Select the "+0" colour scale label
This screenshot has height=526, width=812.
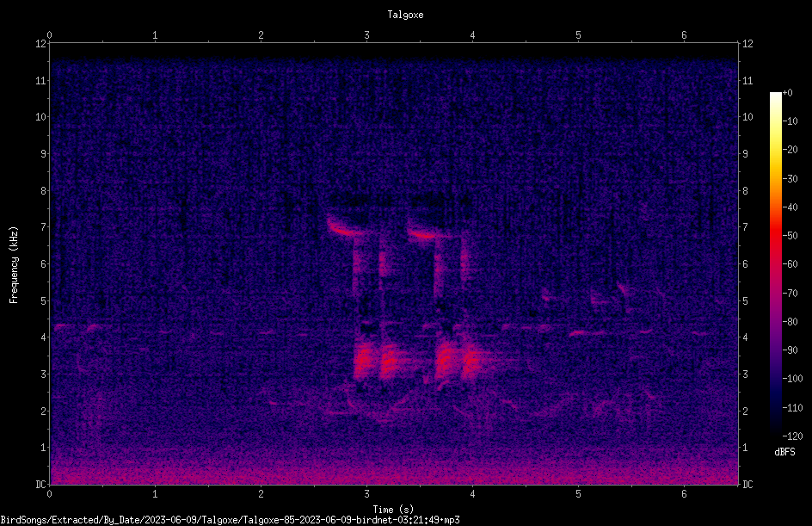[x=787, y=93]
